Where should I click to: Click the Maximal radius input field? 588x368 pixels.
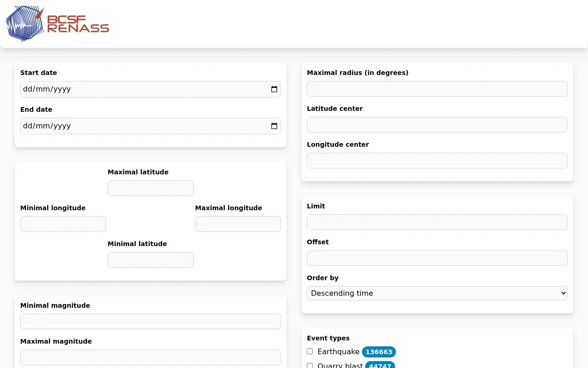tap(437, 89)
